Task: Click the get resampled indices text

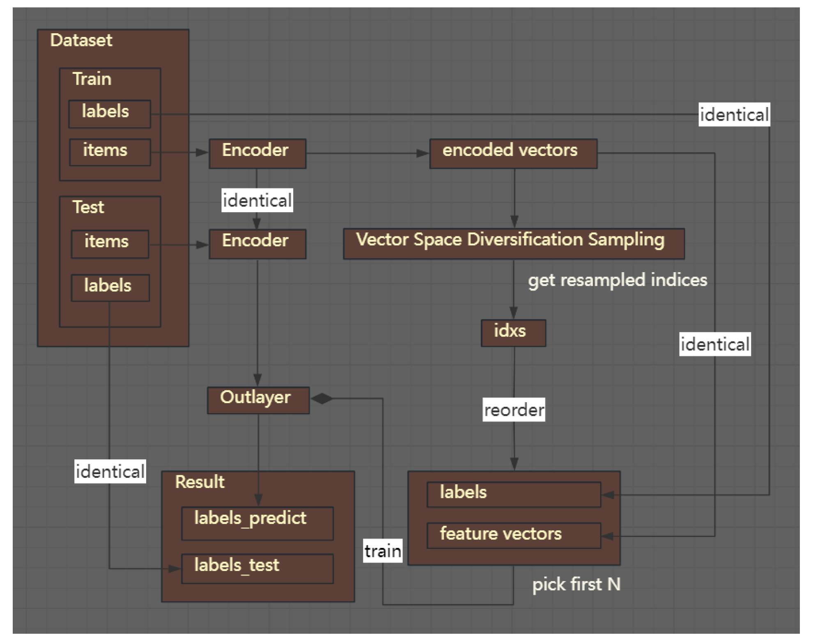Action: click(x=617, y=280)
